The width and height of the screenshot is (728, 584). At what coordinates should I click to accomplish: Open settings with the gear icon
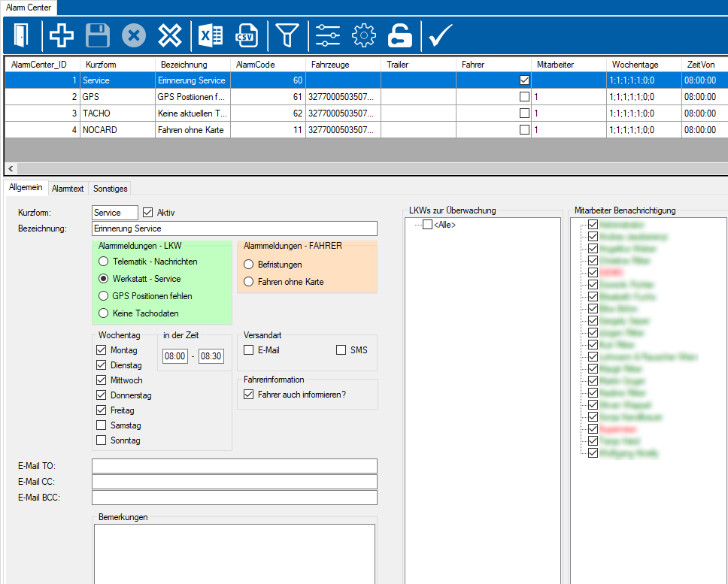(364, 35)
